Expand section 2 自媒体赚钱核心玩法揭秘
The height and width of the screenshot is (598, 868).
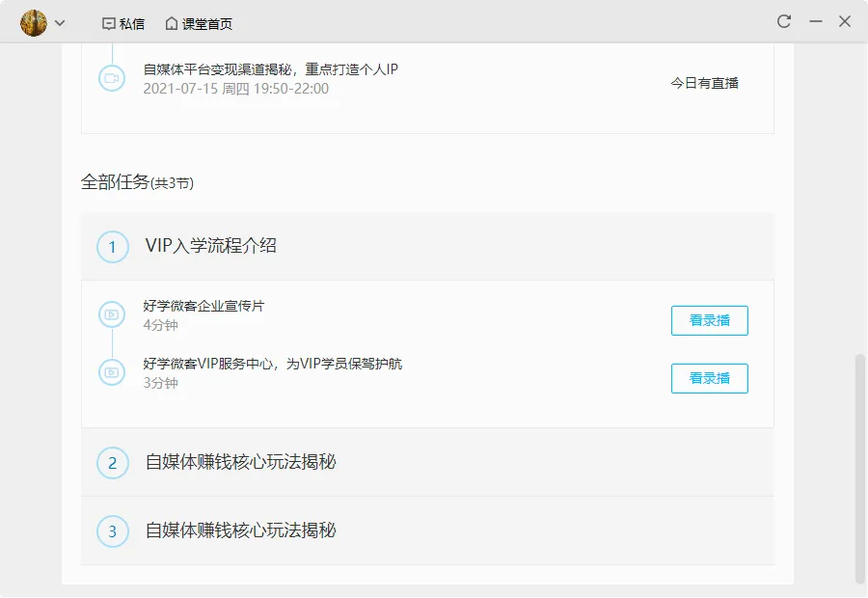click(427, 462)
